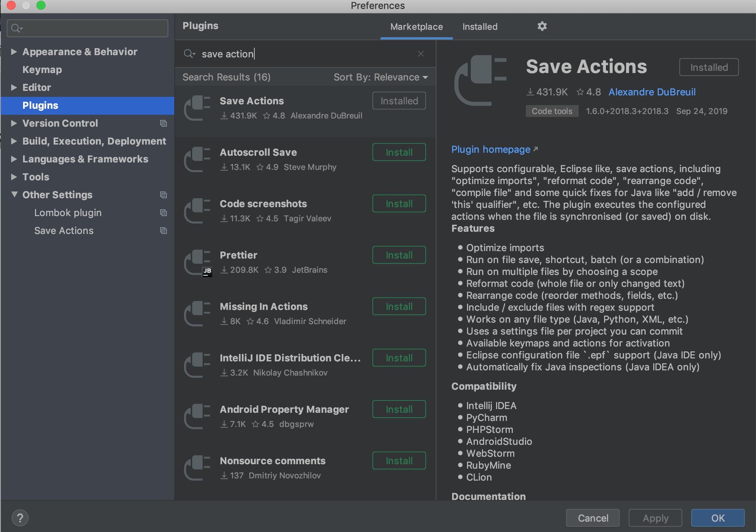Open the Plugin homepage link
756x532 pixels.
491,149
